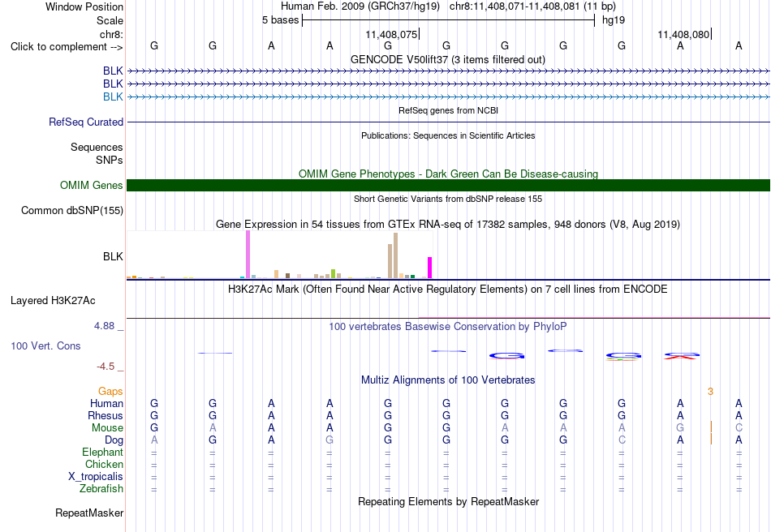Click the '11,408,080' ruler position
This screenshot has width=771, height=532.
(x=683, y=34)
